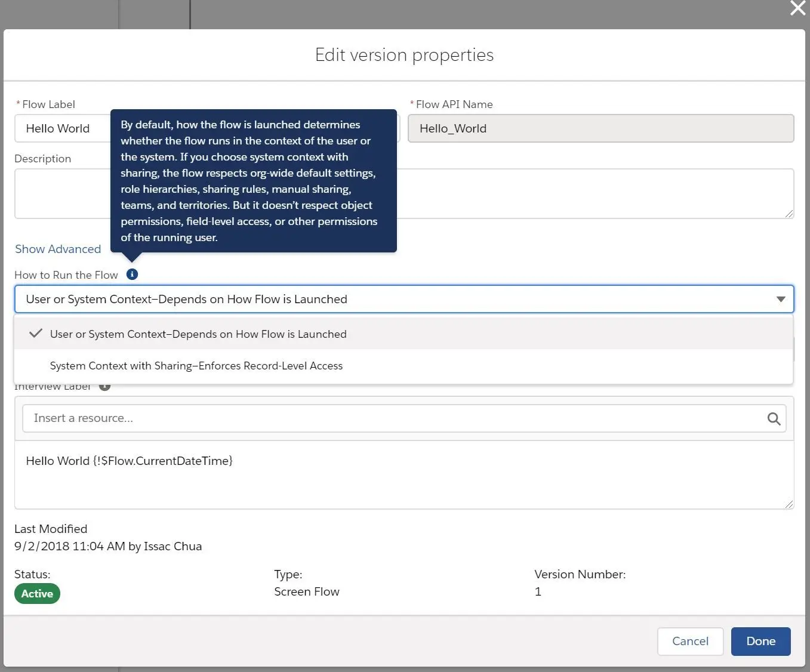This screenshot has width=810, height=672.
Task: Click the Show Advanced link
Action: (x=58, y=249)
